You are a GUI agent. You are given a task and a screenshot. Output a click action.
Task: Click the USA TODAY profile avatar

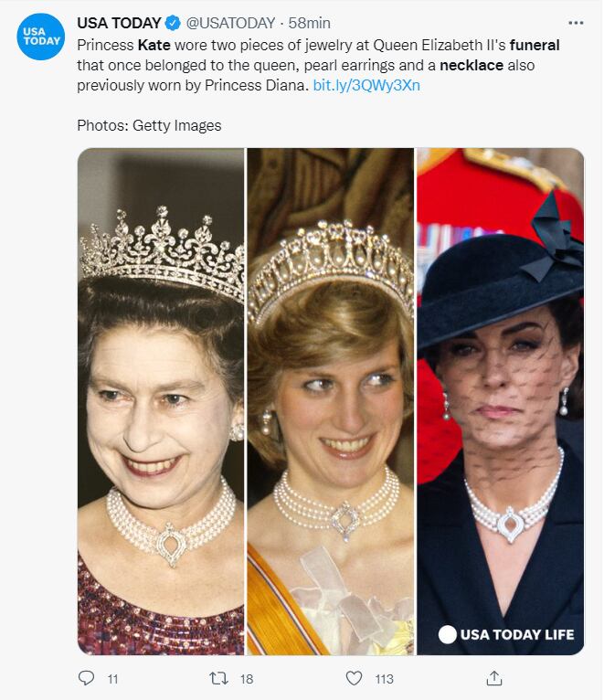[41, 37]
